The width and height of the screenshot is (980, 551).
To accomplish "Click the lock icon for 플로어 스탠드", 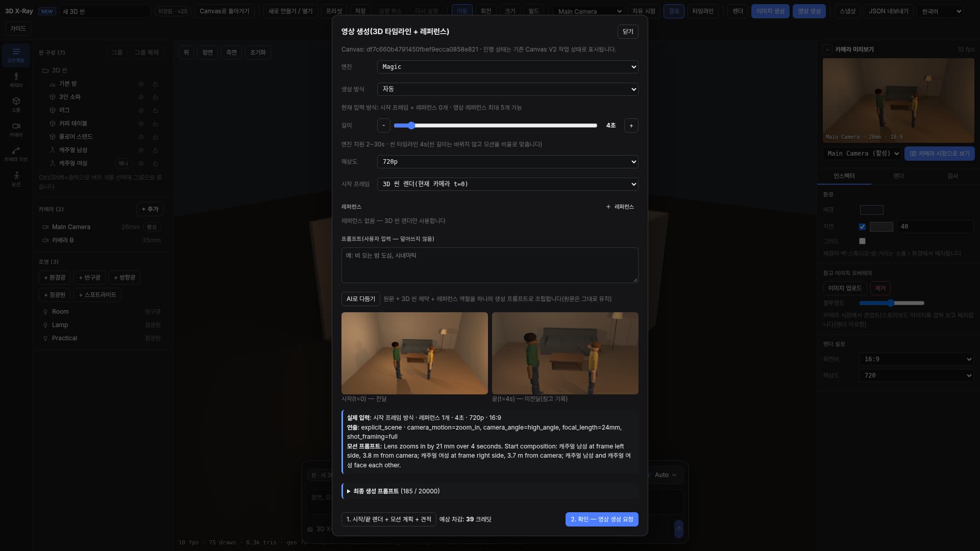I will coord(155,137).
